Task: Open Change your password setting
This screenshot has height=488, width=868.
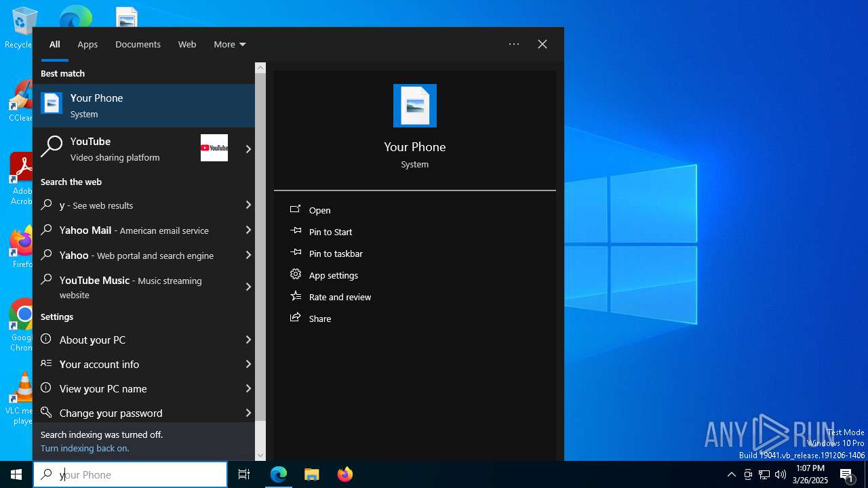Action: point(144,413)
